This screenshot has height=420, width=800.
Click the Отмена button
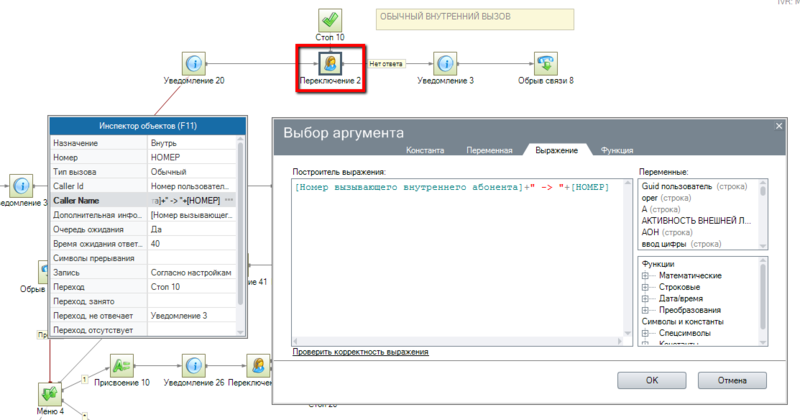tap(732, 380)
